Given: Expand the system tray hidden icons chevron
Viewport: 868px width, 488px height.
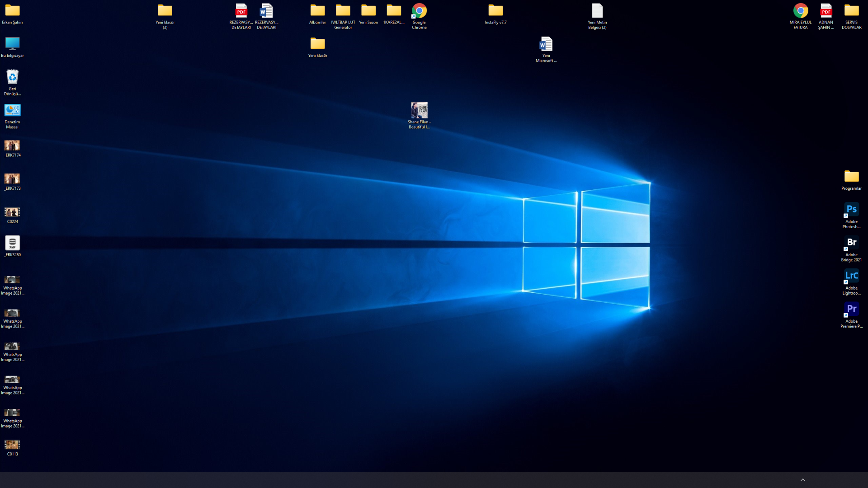Looking at the screenshot, I should 803,480.
